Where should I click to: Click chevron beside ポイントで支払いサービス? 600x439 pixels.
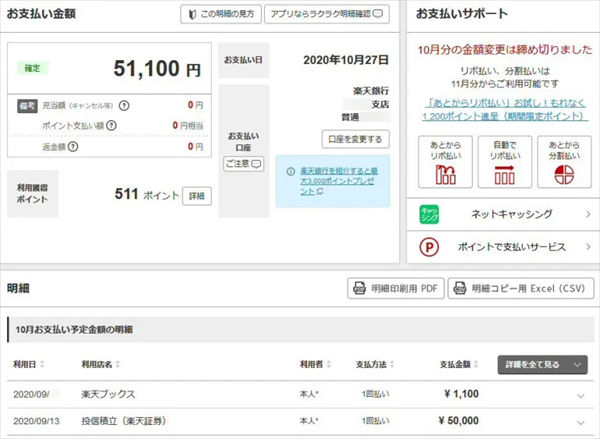(x=588, y=247)
